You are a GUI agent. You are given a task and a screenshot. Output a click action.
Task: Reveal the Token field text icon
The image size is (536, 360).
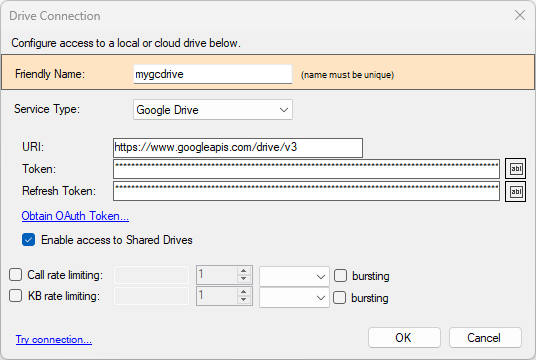(515, 169)
